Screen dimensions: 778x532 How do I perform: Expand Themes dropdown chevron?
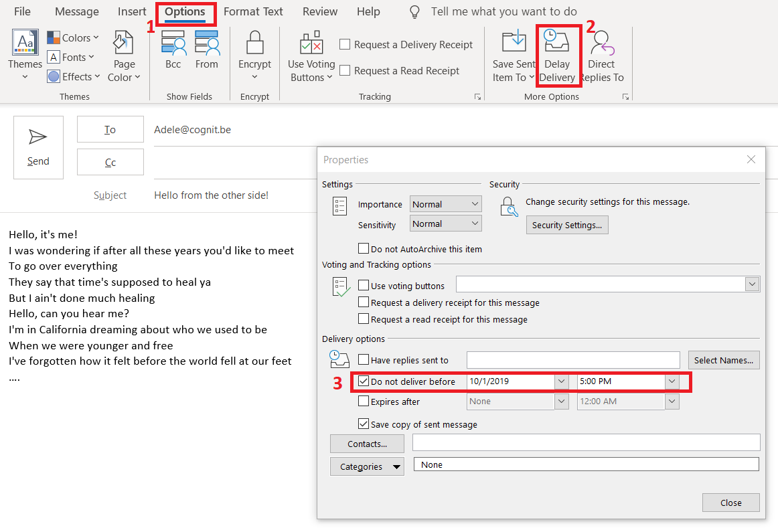(25, 77)
